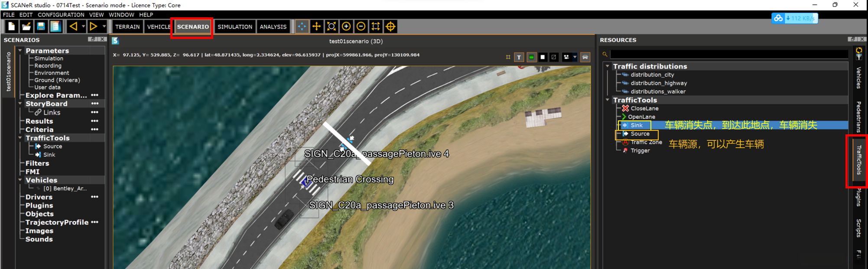This screenshot has height=269, width=868.
Task: Undock the RESOURCES panel
Action: [852, 39]
